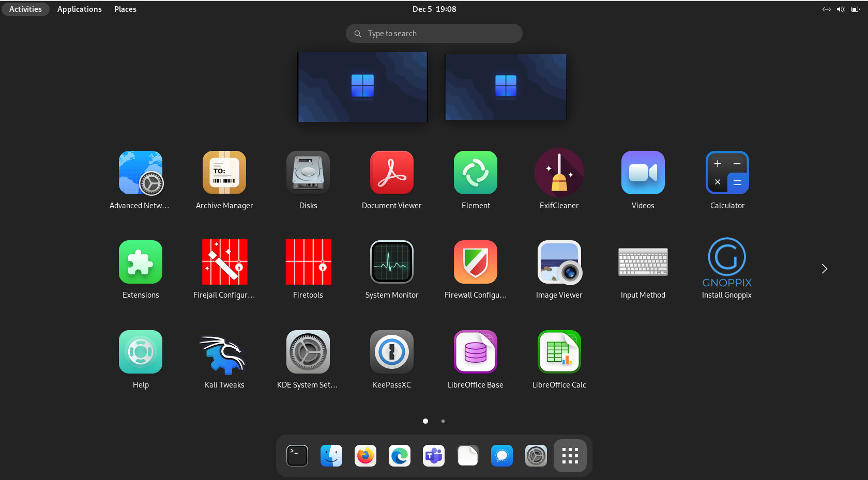Click the Activities button
Screen dimensions: 868x480
coord(25,9)
